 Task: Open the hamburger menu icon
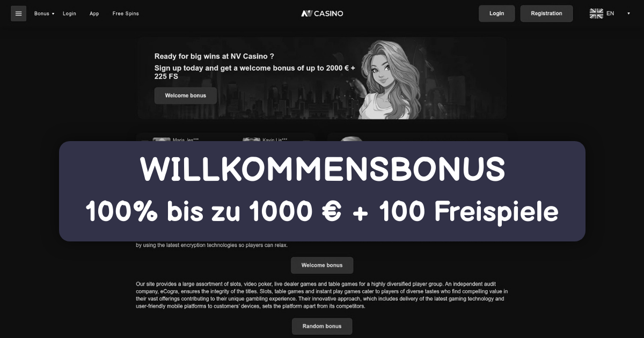pos(19,13)
